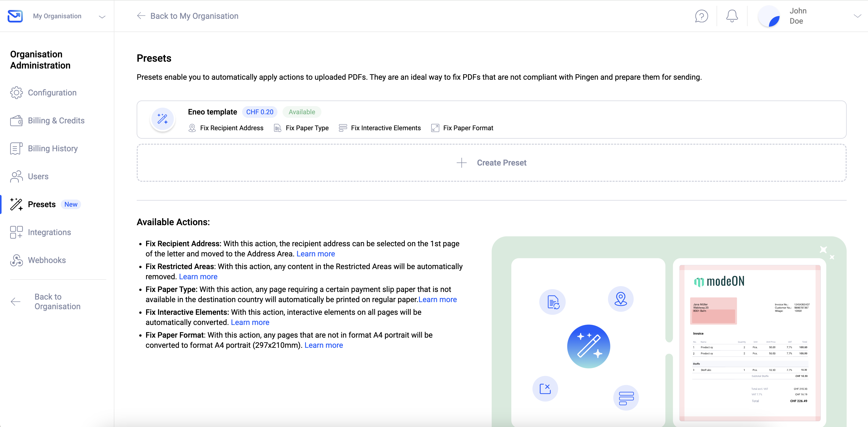Open Learn more for Fix Restricted Areas
Viewport: 868px width, 427px height.
(x=198, y=277)
